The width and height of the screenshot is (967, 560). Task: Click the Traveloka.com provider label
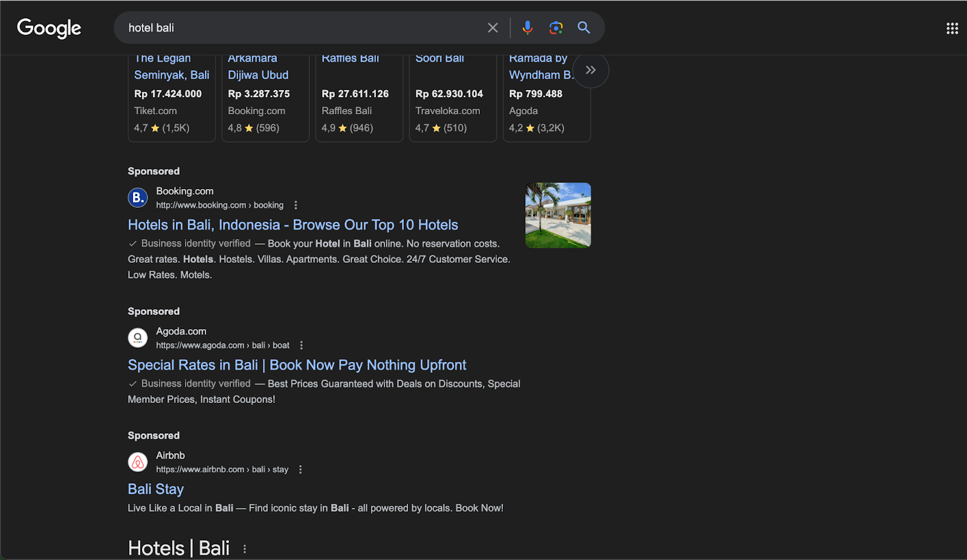448,111
